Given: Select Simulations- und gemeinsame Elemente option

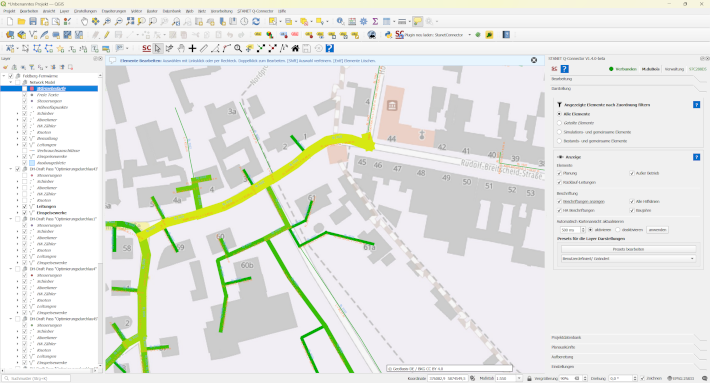Looking at the screenshot, I should tap(559, 132).
